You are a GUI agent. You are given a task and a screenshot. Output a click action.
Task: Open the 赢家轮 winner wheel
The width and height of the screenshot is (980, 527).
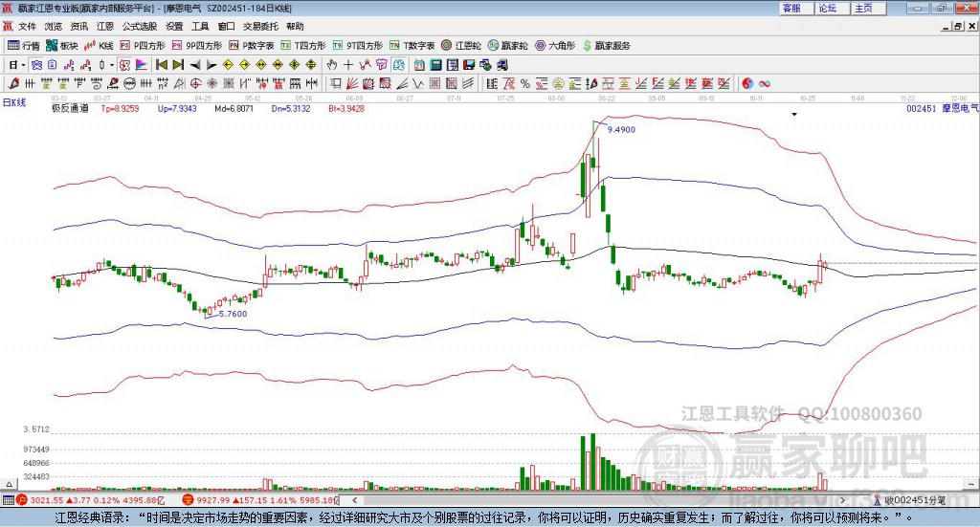coord(507,46)
